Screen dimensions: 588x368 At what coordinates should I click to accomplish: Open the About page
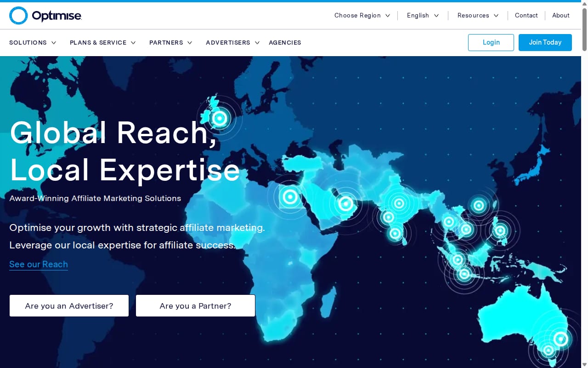[x=561, y=16]
